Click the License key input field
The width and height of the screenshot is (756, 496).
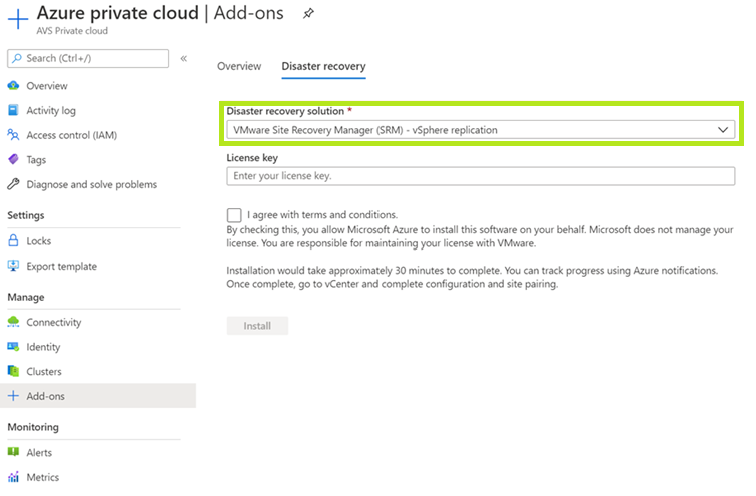pyautogui.click(x=481, y=176)
